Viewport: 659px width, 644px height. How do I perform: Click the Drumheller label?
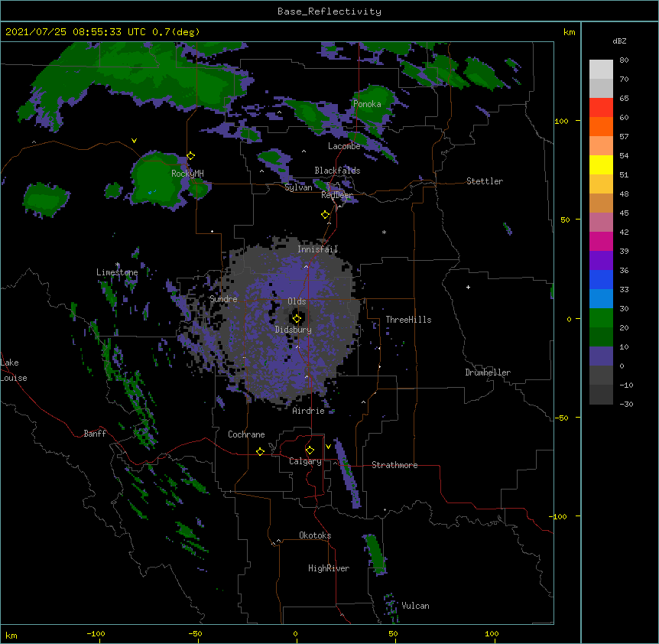[488, 372]
